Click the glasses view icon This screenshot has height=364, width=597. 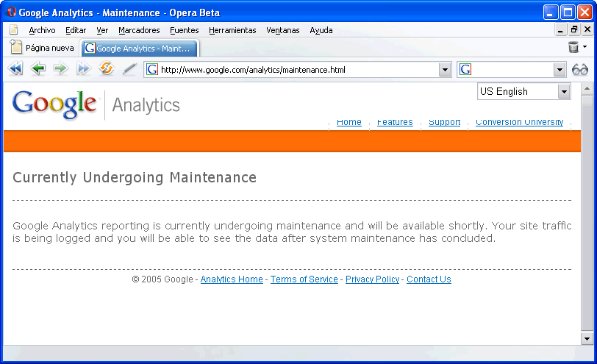click(580, 70)
